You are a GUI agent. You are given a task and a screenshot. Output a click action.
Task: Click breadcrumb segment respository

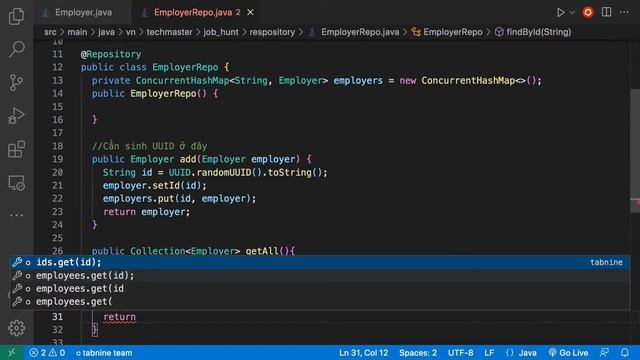tap(272, 32)
